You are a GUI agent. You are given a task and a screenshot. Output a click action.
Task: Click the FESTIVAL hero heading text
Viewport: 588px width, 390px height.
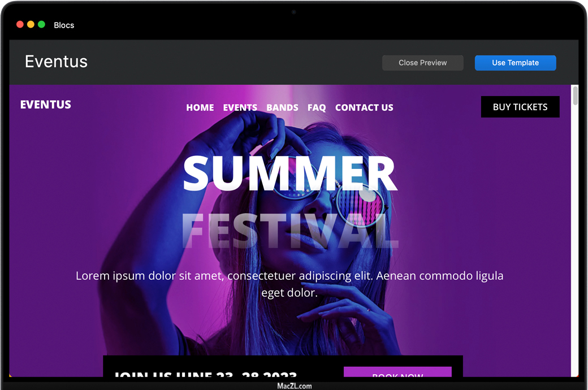[x=289, y=231]
